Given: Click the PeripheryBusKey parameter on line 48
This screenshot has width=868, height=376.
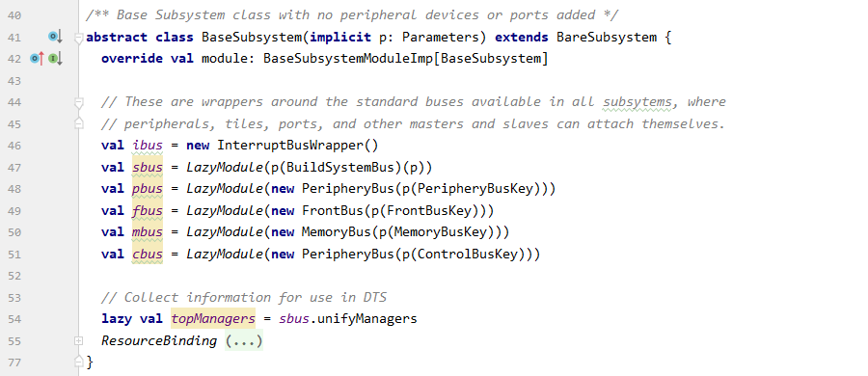Looking at the screenshot, I should pyautogui.click(x=478, y=188).
